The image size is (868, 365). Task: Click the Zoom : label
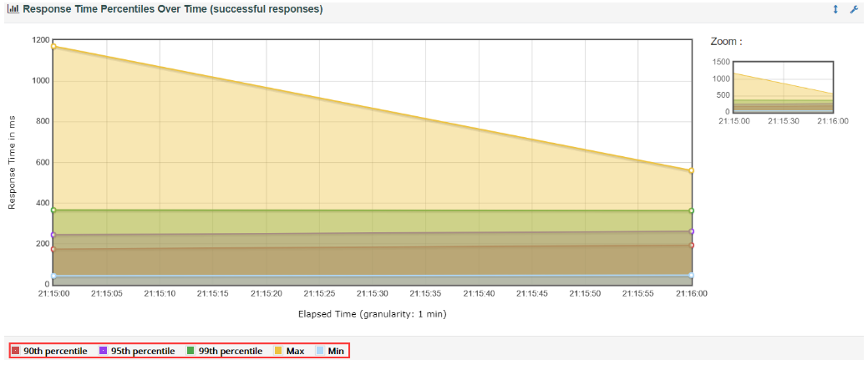click(726, 41)
